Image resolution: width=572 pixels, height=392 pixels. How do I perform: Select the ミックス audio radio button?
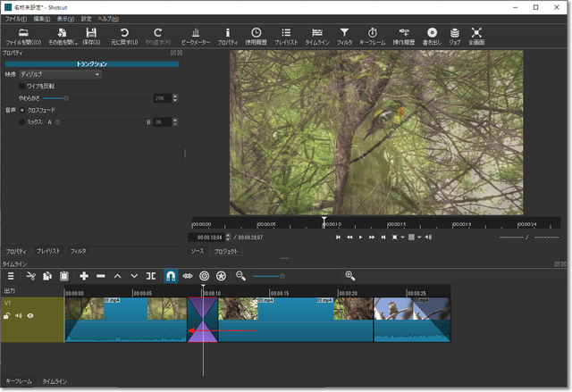point(22,121)
